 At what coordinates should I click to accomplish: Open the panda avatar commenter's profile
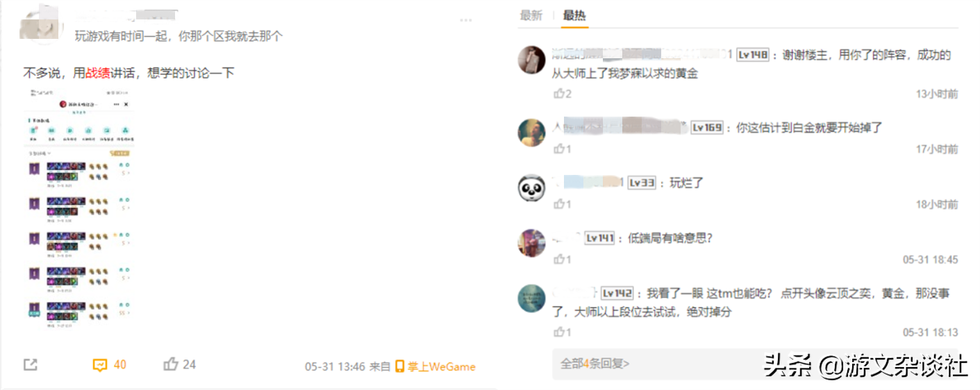pos(532,188)
